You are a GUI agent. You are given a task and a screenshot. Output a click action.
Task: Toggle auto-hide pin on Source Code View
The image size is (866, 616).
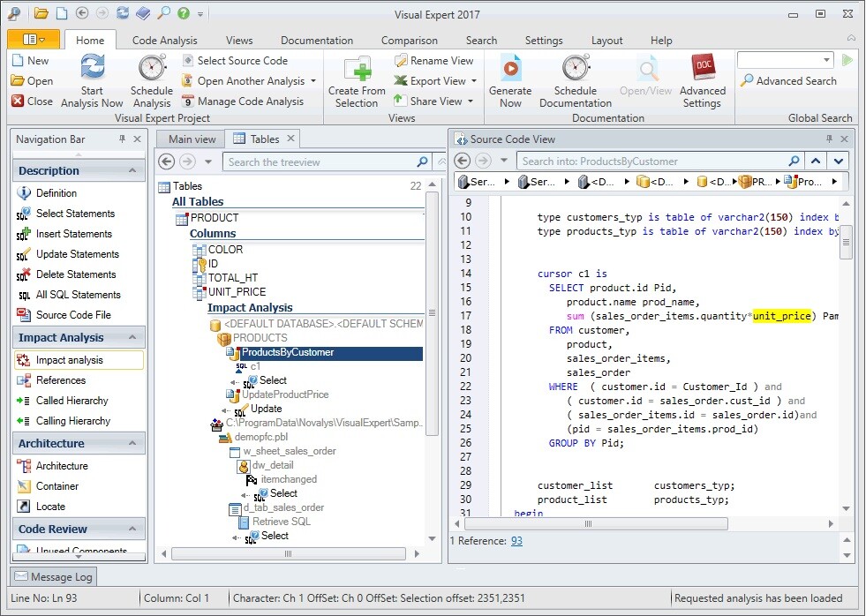click(x=831, y=138)
